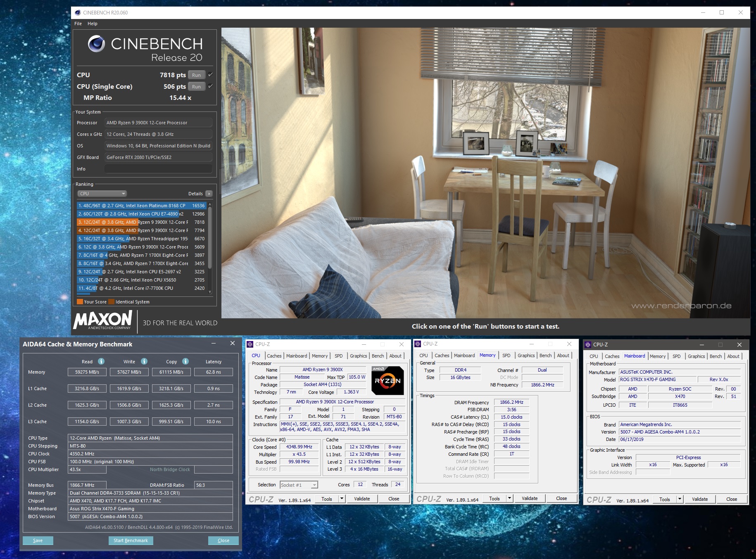Click the Core Speed 4348.99 MHz value
Image resolution: width=756 pixels, height=559 pixels.
pyautogui.click(x=300, y=447)
